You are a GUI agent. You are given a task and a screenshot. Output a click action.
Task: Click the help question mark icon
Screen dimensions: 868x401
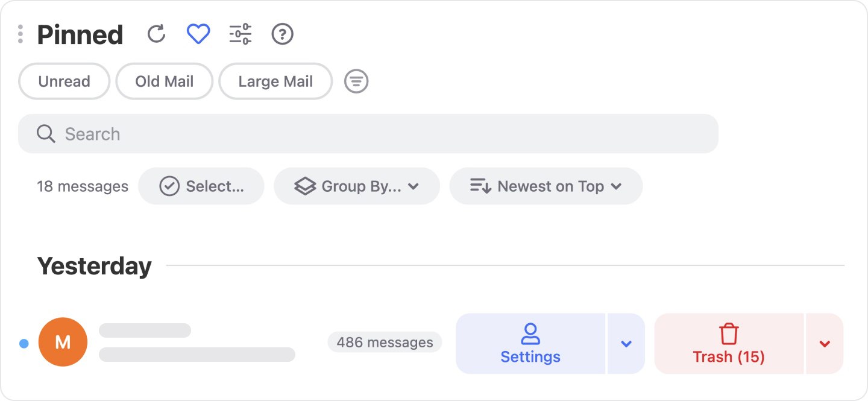click(281, 34)
